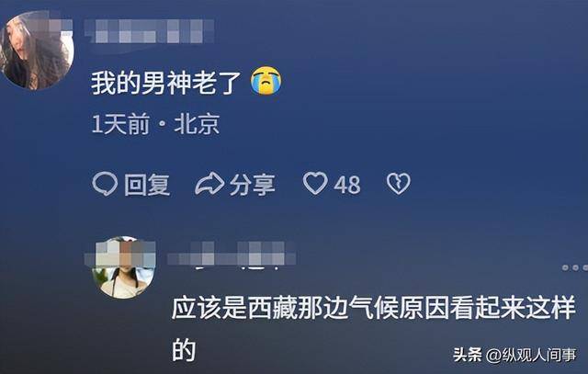This screenshot has height=374, width=588.
Task: Open the first commenter's long-hair avatar
Action: [x=37, y=51]
